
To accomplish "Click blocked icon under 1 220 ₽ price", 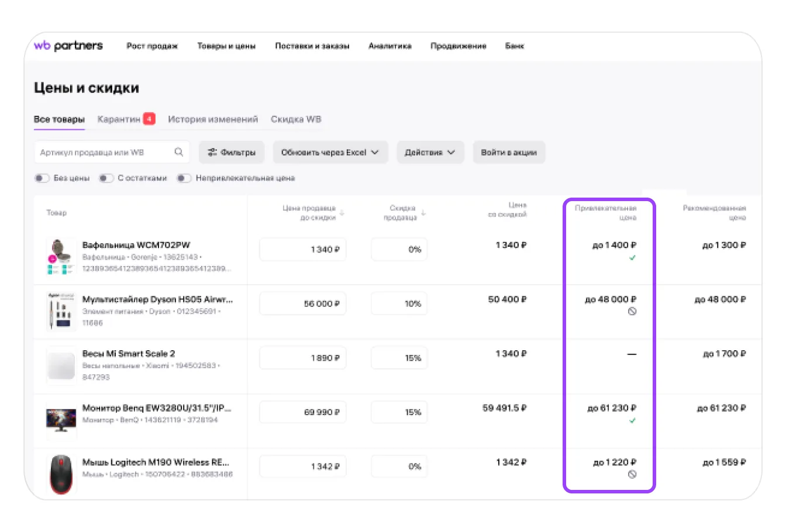I will tap(632, 475).
